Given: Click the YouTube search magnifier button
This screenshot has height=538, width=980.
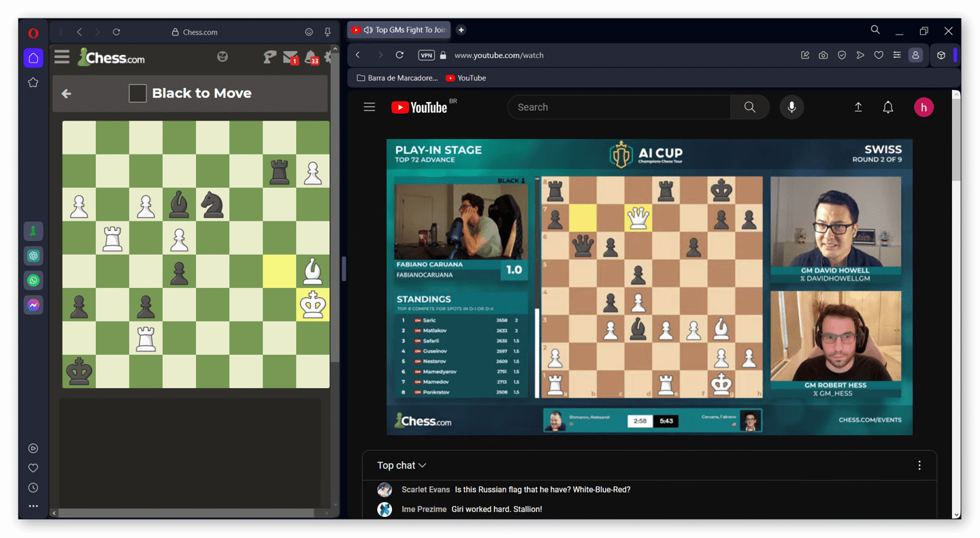Looking at the screenshot, I should pyautogui.click(x=750, y=107).
